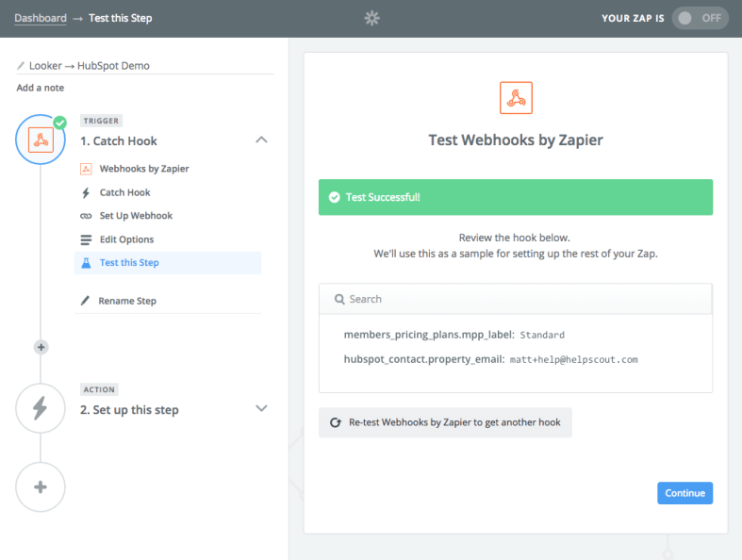Click Re-test Webhooks by Zapier button
The height and width of the screenshot is (560, 742).
pyautogui.click(x=445, y=422)
